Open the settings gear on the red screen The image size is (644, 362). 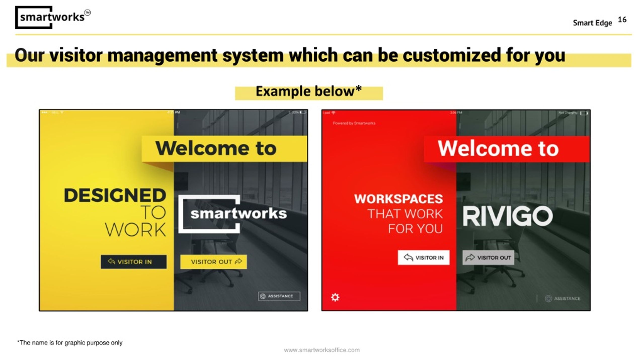tap(335, 297)
